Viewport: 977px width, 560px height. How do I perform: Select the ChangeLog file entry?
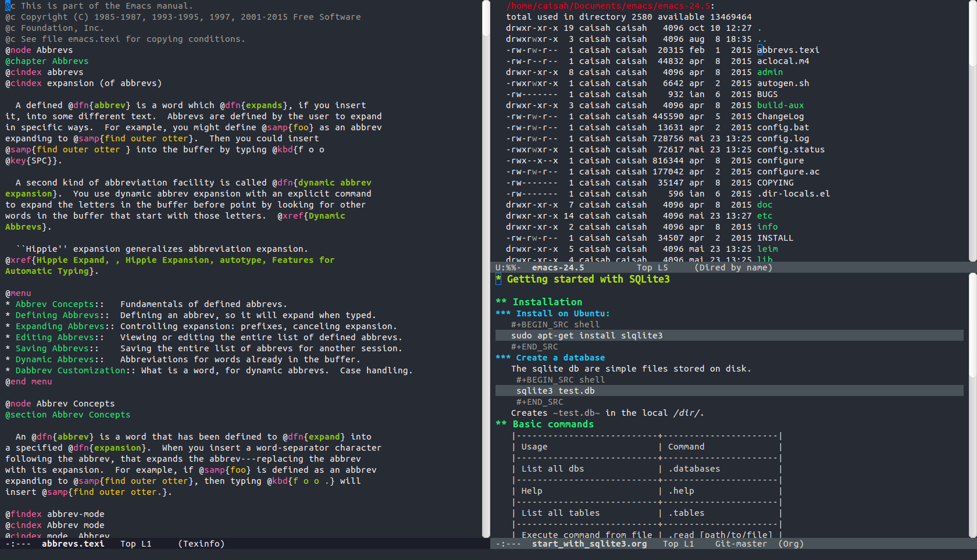pos(780,116)
